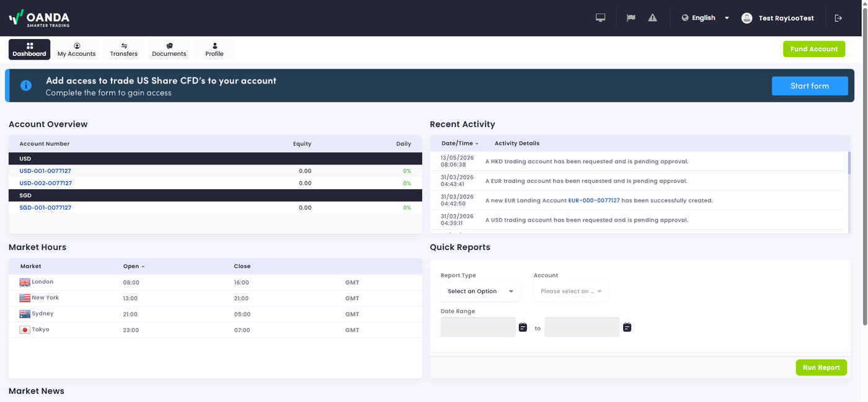The image size is (868, 402).
Task: Open the Documents tab
Action: [169, 50]
